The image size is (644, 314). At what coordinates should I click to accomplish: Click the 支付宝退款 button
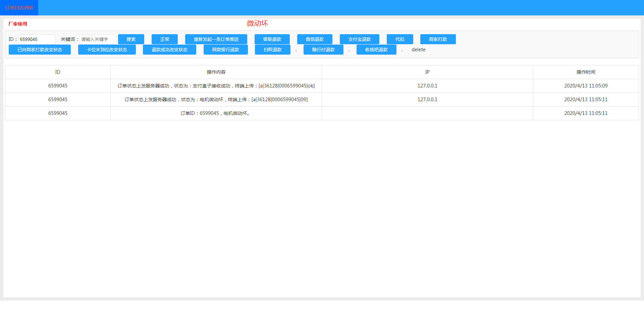(359, 39)
